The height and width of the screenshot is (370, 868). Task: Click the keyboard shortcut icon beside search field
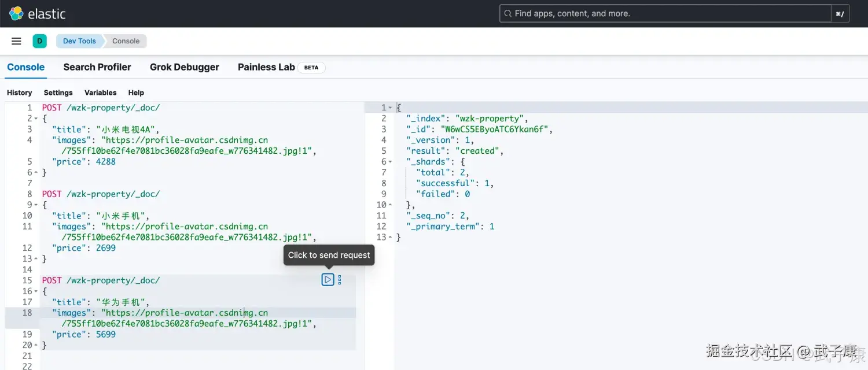(x=840, y=13)
